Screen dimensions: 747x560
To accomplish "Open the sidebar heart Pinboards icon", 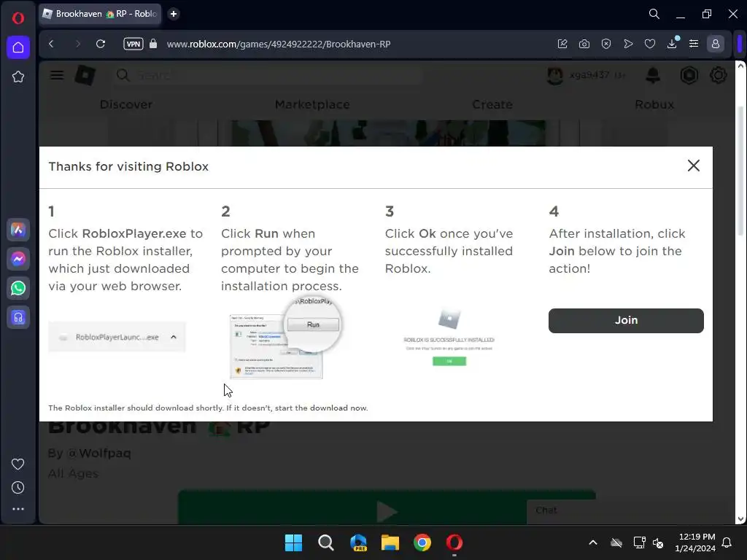I will pos(18,464).
